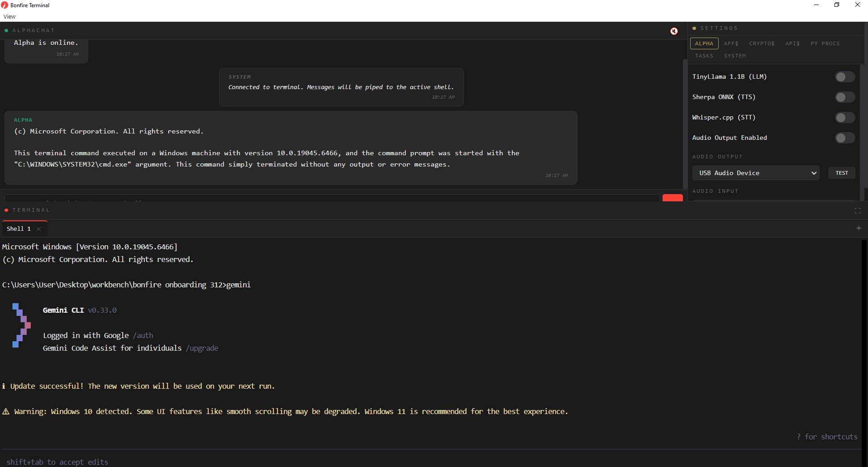
Task: Click the "? for shortcuts" hint text
Action: [827, 437]
